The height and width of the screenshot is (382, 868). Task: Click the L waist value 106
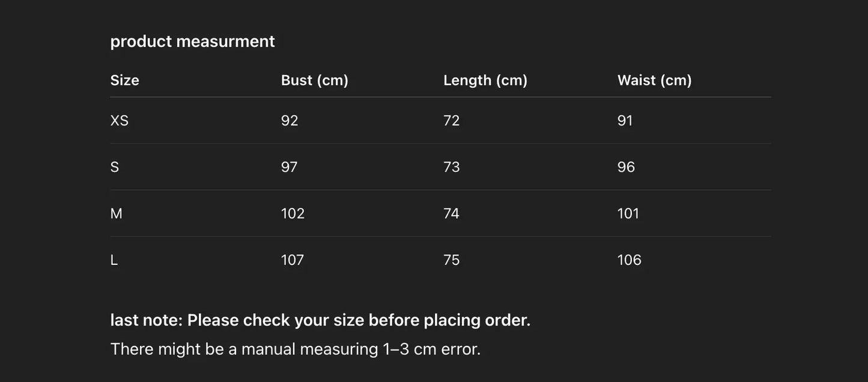pyautogui.click(x=630, y=260)
